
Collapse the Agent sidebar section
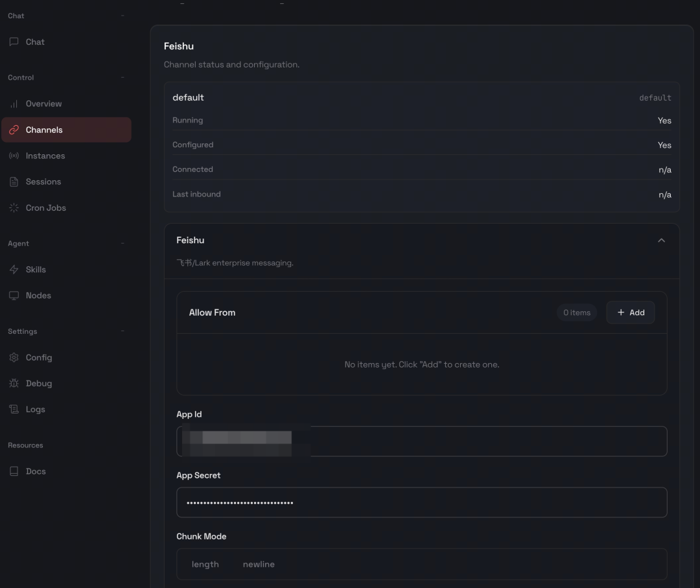tap(122, 243)
